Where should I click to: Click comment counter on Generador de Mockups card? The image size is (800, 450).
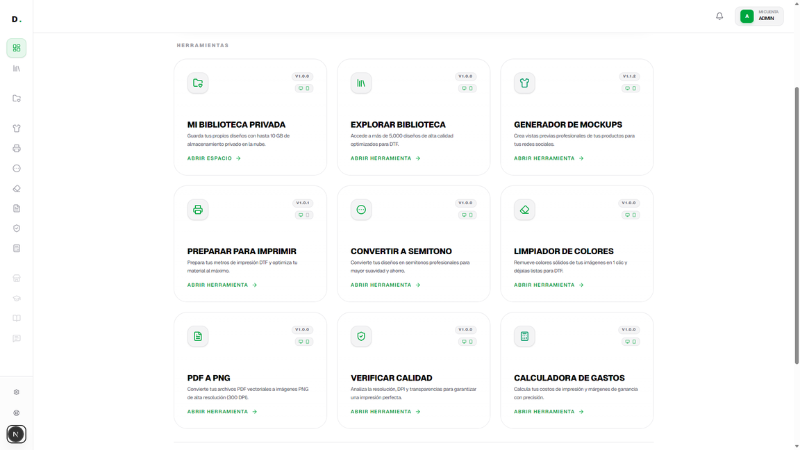click(631, 88)
